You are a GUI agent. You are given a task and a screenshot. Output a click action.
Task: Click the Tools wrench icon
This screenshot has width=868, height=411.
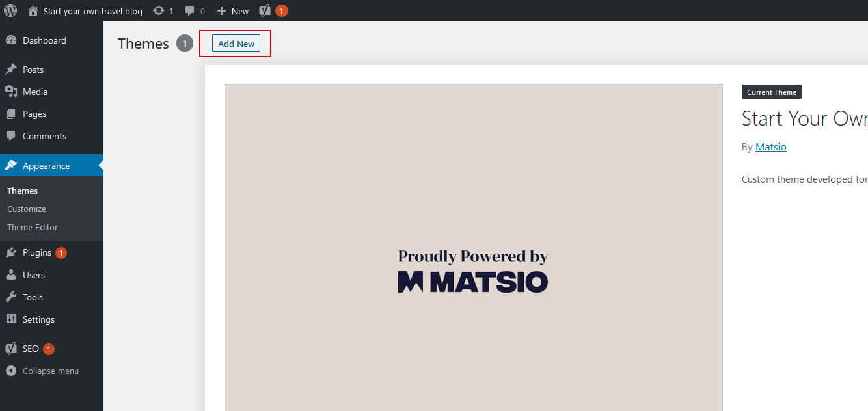tap(11, 297)
